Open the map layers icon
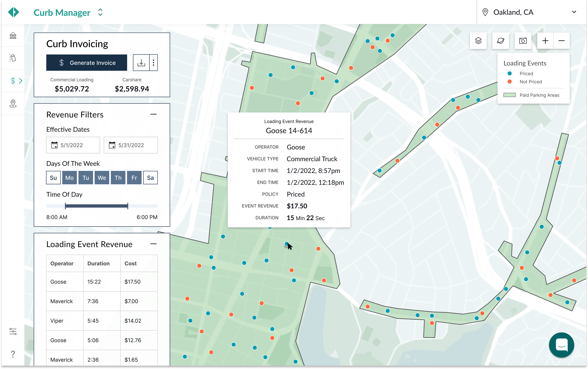The image size is (588, 369). click(x=478, y=41)
